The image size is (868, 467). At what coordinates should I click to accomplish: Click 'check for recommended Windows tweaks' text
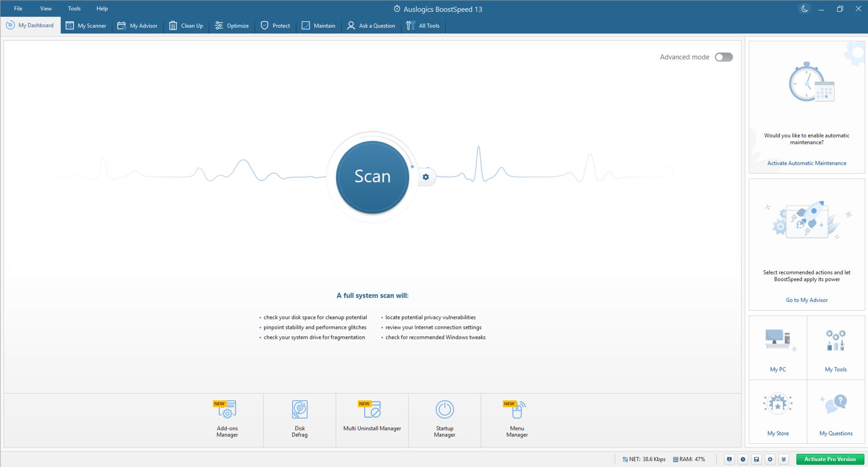click(x=435, y=338)
